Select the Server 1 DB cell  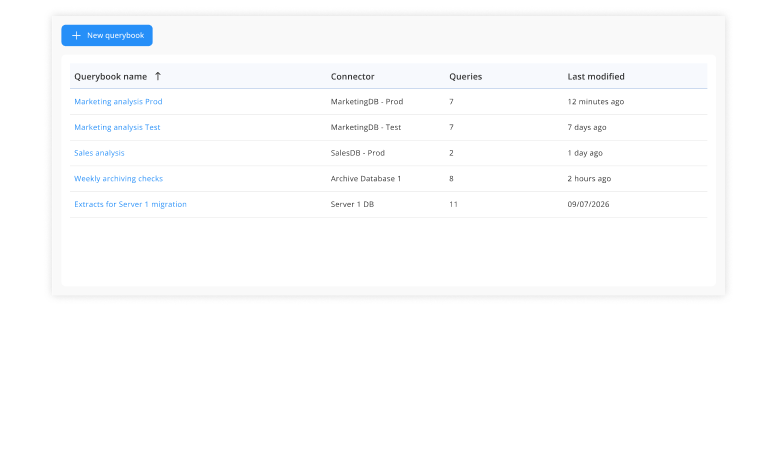tap(352, 204)
